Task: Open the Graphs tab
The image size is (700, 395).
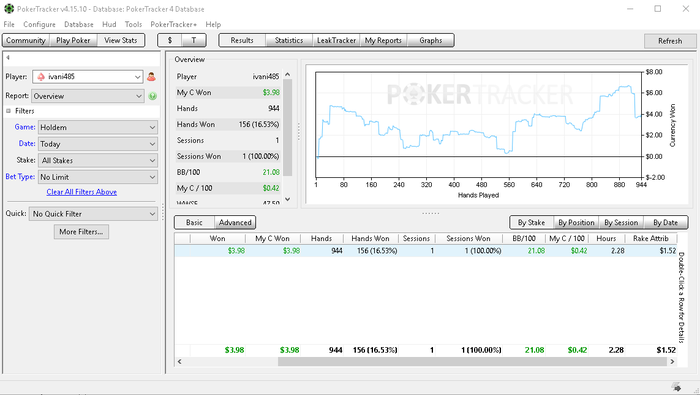Action: click(430, 40)
